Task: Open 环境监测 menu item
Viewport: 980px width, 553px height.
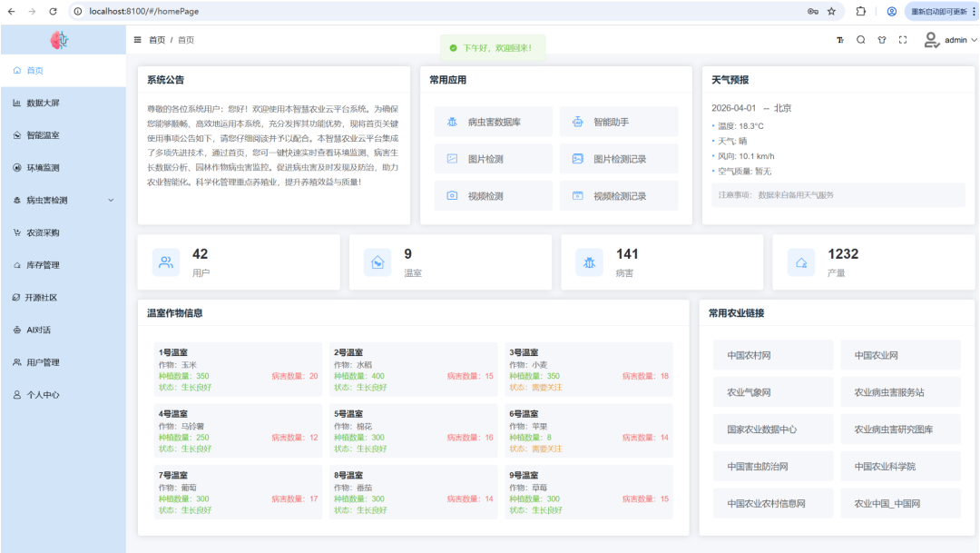Action: [64, 168]
